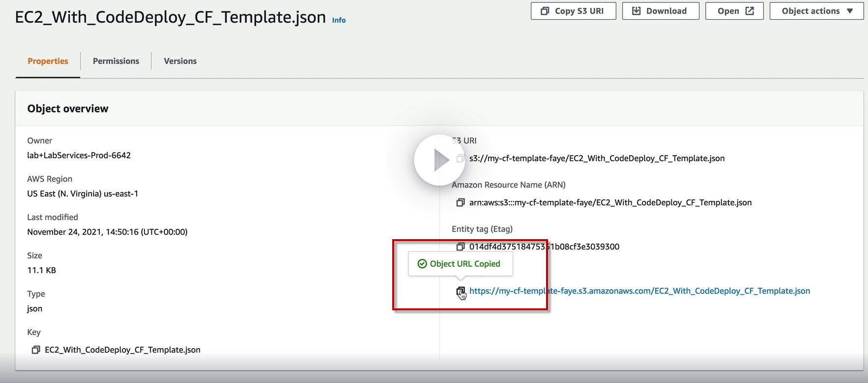Click the EC2_With_CodeDeploy_CF_Template.json page title

[171, 17]
